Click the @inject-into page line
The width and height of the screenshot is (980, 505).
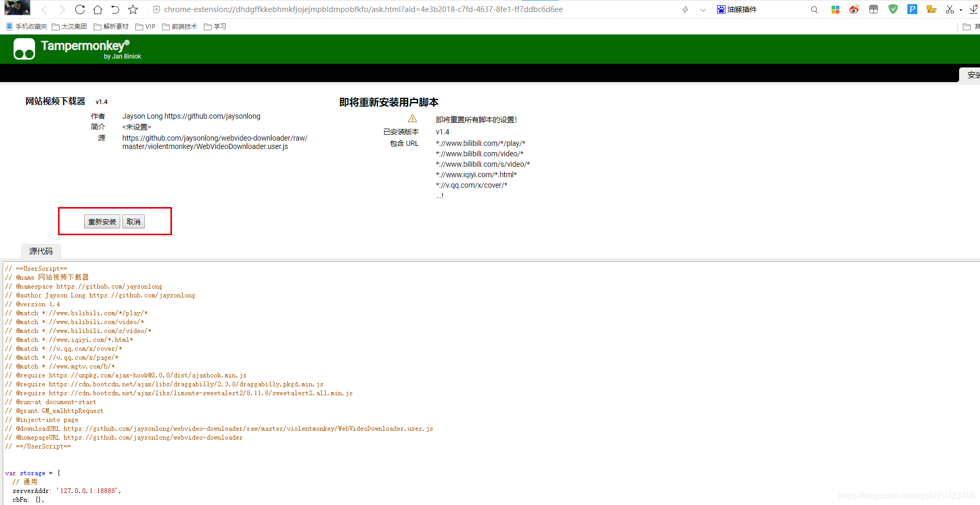pos(42,420)
